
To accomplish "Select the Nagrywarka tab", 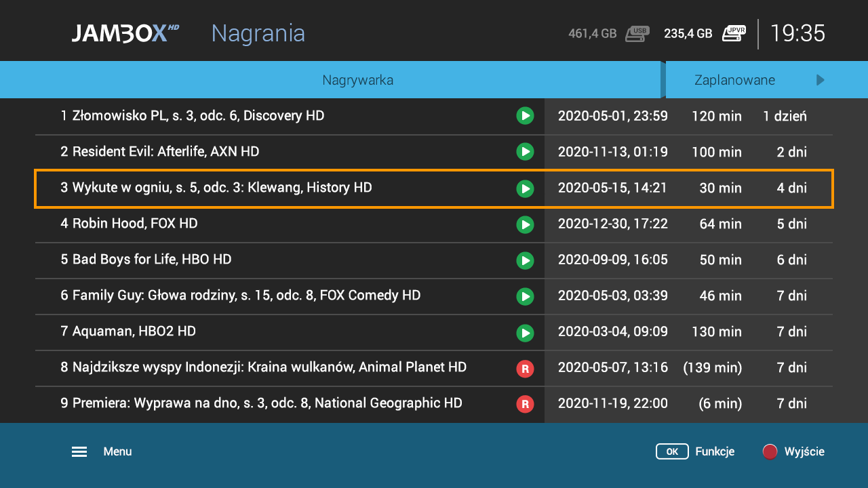I will [357, 80].
